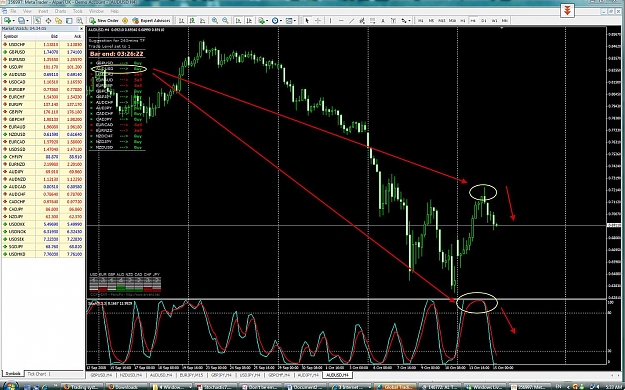Image resolution: width=625 pixels, height=390 pixels.
Task: Switch to M1 timeframe
Action: point(421,20)
